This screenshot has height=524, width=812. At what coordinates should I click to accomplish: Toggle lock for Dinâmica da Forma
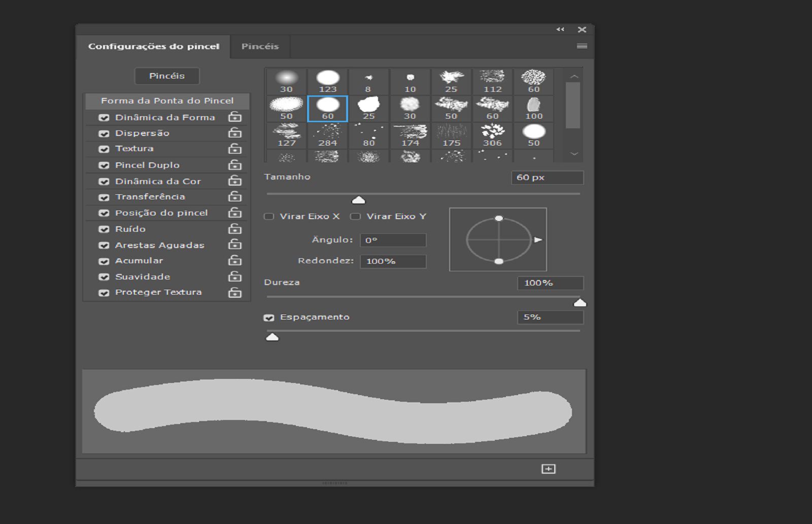(x=235, y=117)
